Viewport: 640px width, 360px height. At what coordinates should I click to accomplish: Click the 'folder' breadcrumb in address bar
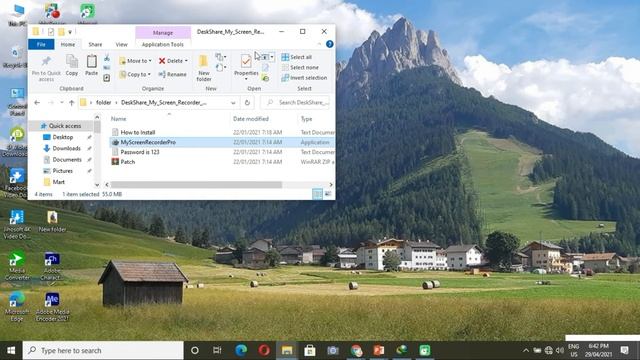coord(103,103)
